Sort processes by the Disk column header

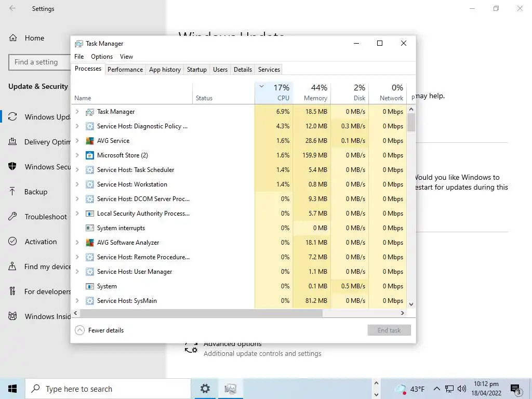tap(350, 92)
